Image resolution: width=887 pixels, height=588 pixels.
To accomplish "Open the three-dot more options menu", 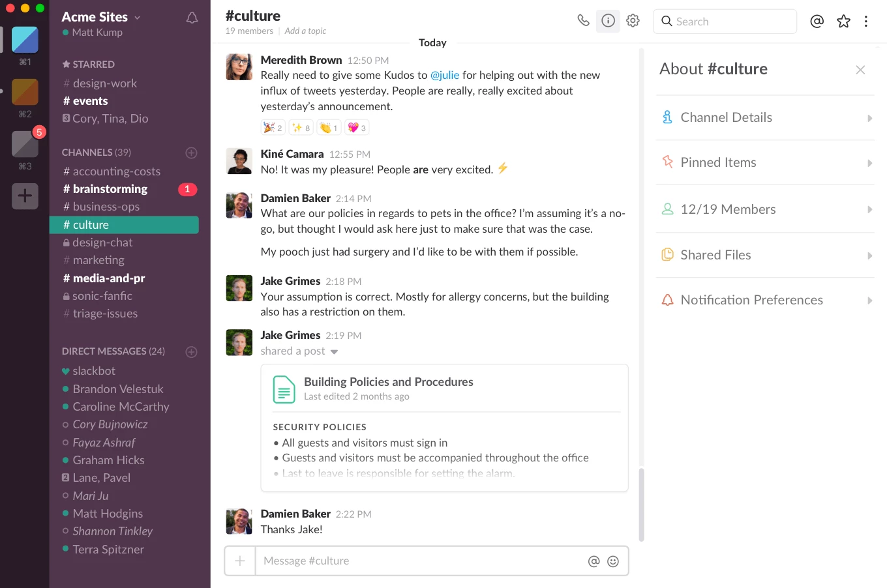I will (x=866, y=22).
